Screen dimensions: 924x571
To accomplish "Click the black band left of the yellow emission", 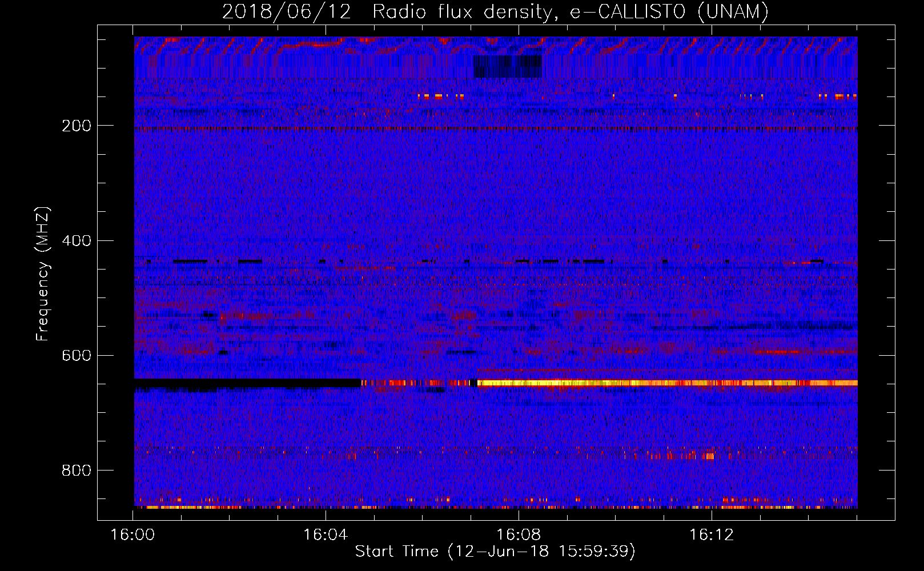I will (247, 383).
